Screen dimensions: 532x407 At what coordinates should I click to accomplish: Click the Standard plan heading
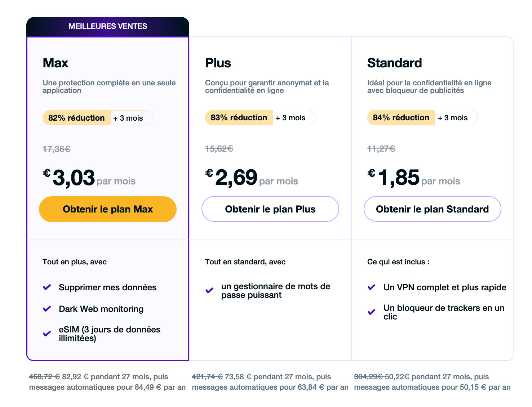pos(394,63)
